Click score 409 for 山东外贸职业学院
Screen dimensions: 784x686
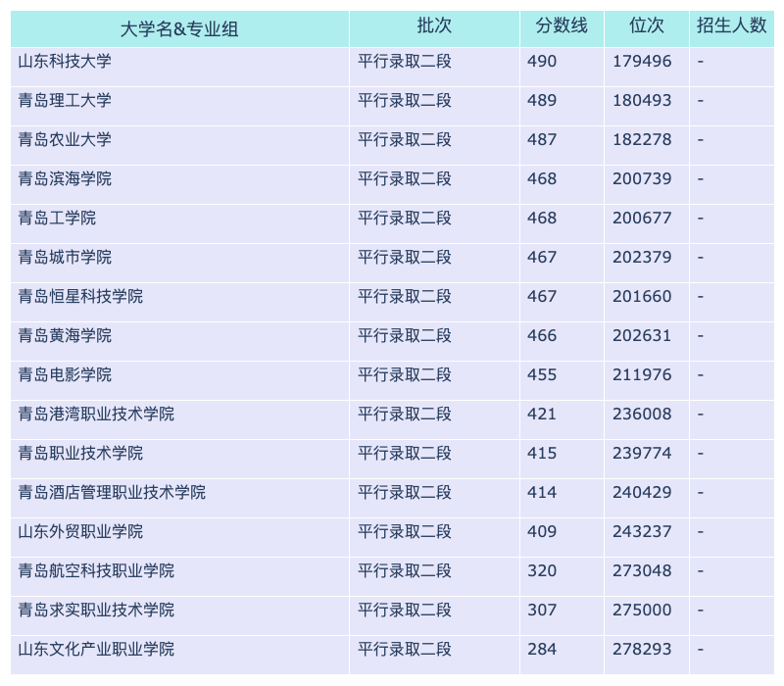542,531
